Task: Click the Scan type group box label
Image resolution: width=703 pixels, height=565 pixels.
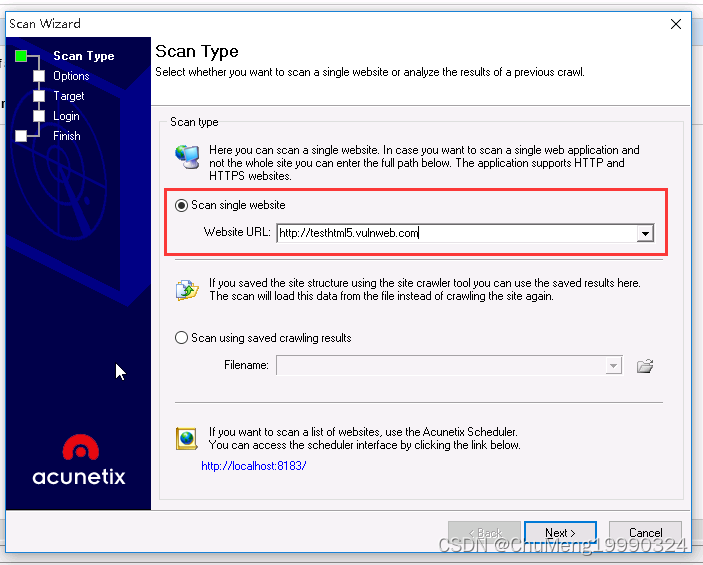Action: click(x=194, y=122)
